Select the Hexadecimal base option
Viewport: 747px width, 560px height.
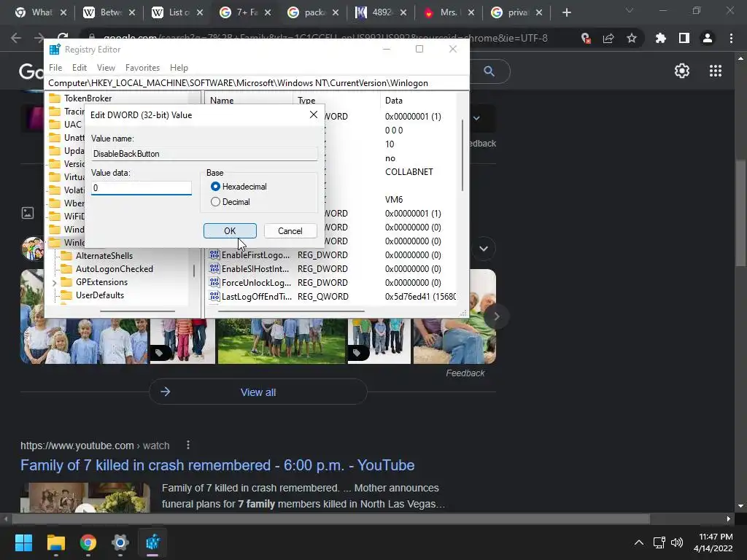point(239,187)
